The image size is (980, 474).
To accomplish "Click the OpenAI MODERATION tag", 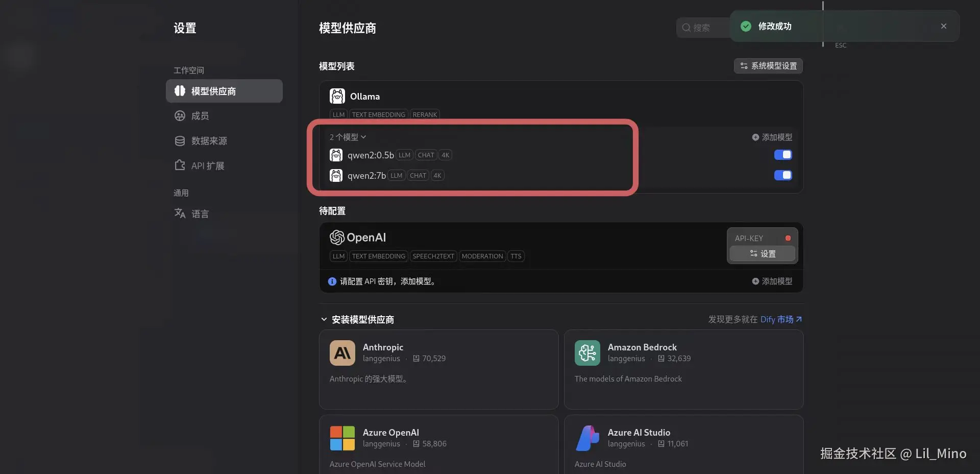I will click(x=482, y=256).
